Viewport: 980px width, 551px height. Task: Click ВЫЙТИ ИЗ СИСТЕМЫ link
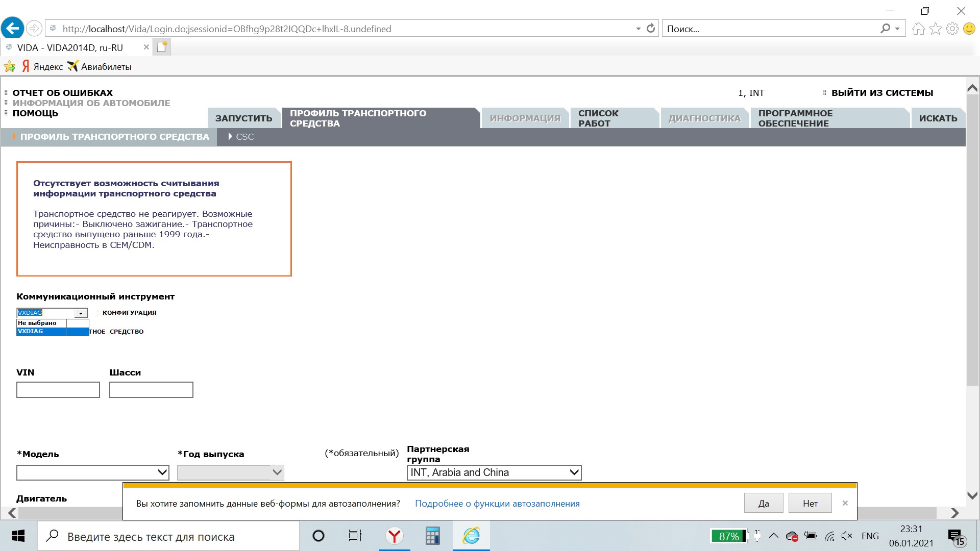coord(881,93)
